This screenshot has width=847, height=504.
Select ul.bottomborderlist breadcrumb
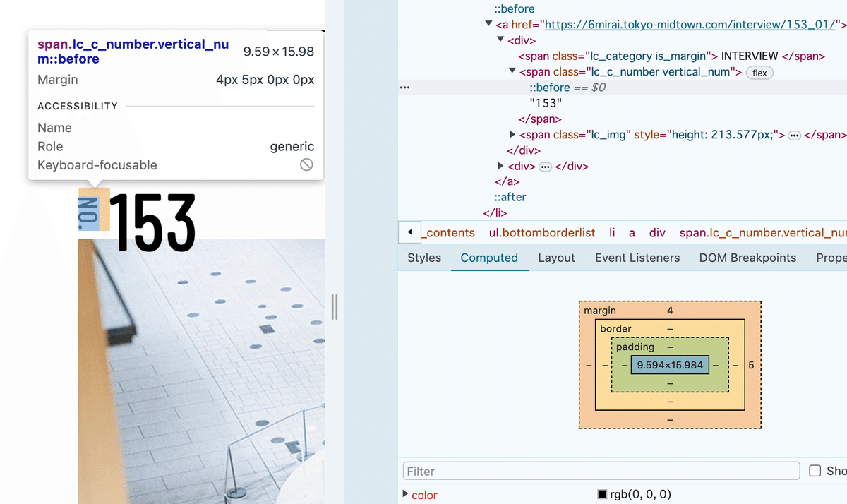click(542, 232)
